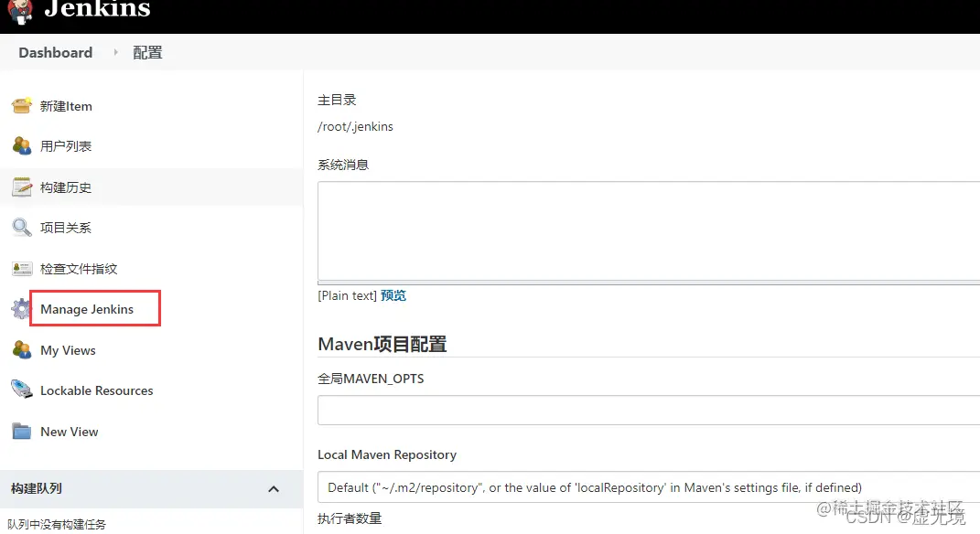Click the 构建队列 panel heading
Screen dimensions: 980x534
37,488
